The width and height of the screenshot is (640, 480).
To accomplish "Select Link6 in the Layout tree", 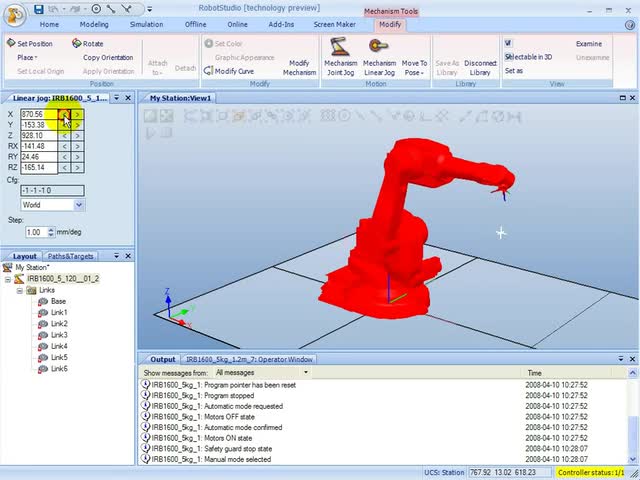I will click(x=53, y=369).
